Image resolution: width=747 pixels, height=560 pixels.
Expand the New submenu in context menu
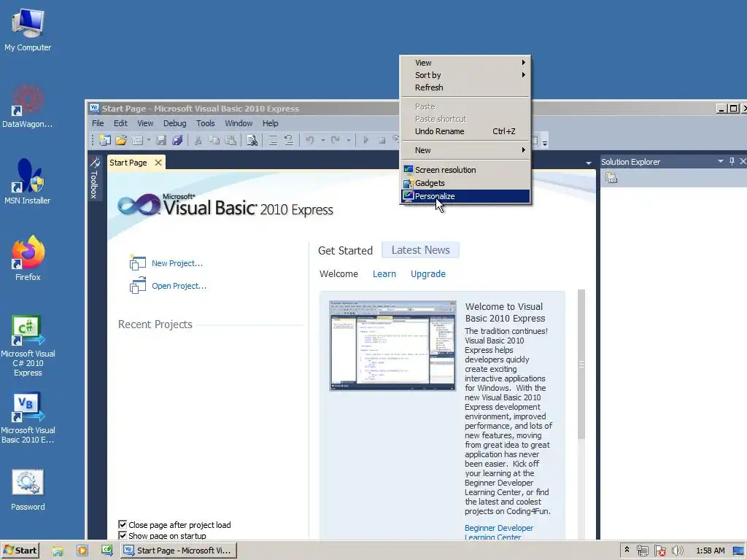(x=465, y=150)
